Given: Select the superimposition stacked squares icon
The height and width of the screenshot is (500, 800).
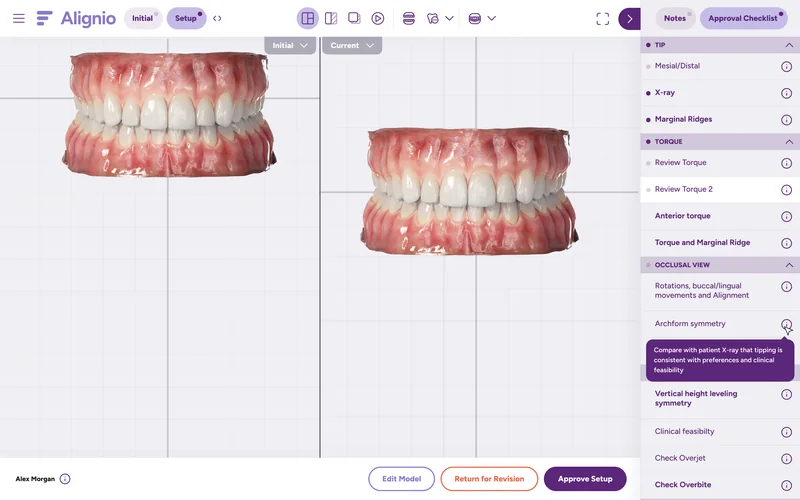Looking at the screenshot, I should (354, 18).
